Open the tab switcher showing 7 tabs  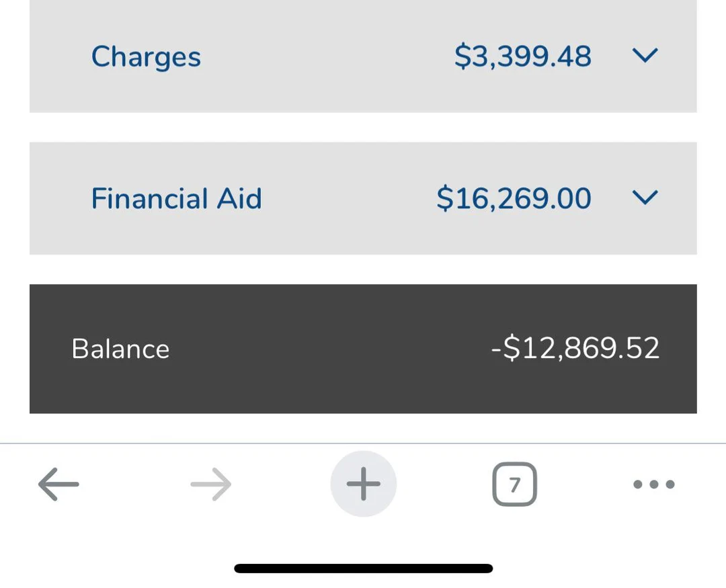pyautogui.click(x=514, y=484)
